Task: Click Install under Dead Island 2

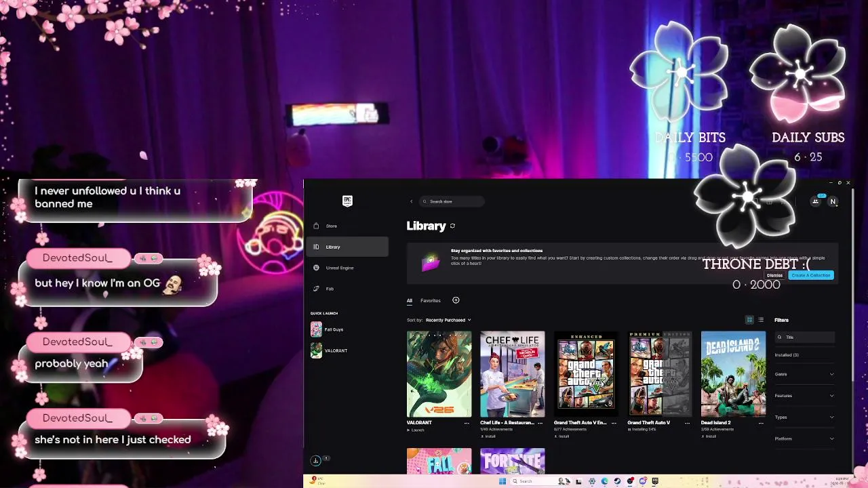Action: pos(709,436)
